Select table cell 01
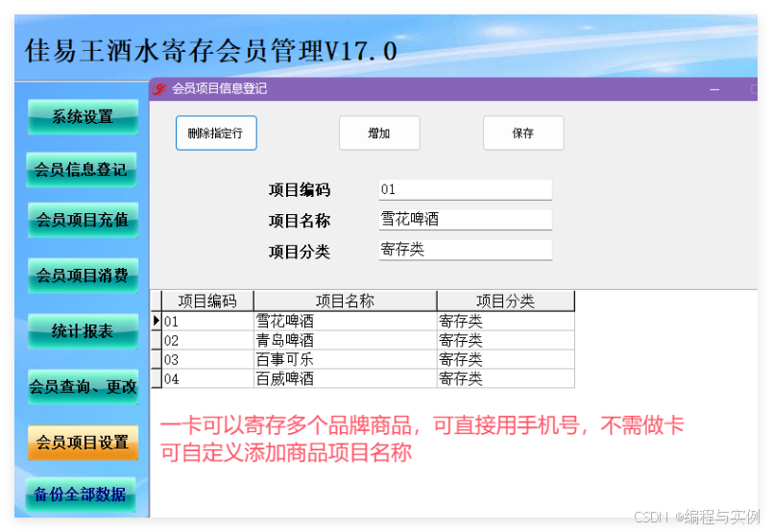This screenshot has width=772, height=532. point(207,321)
